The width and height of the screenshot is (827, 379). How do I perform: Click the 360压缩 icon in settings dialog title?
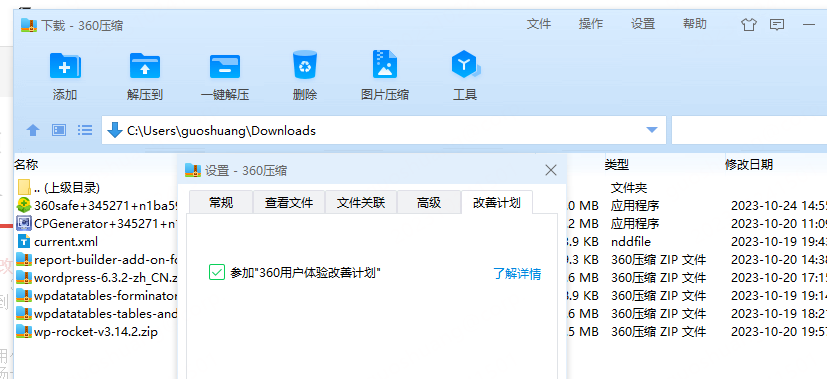click(193, 170)
